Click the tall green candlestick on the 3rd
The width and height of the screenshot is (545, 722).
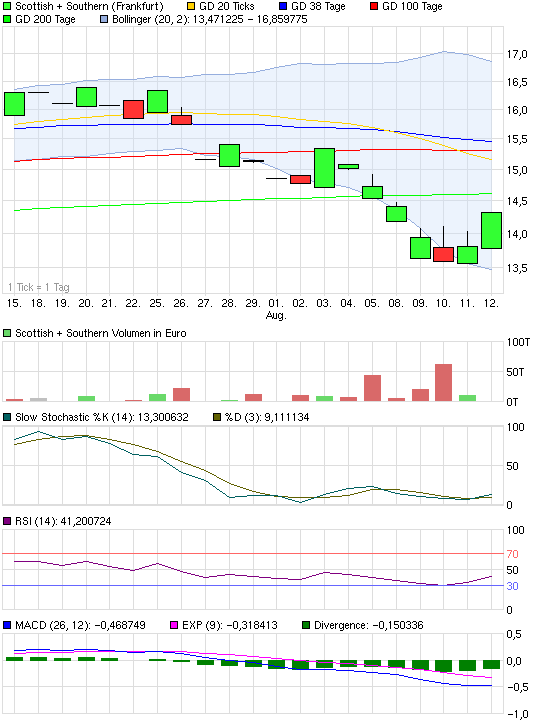point(324,168)
